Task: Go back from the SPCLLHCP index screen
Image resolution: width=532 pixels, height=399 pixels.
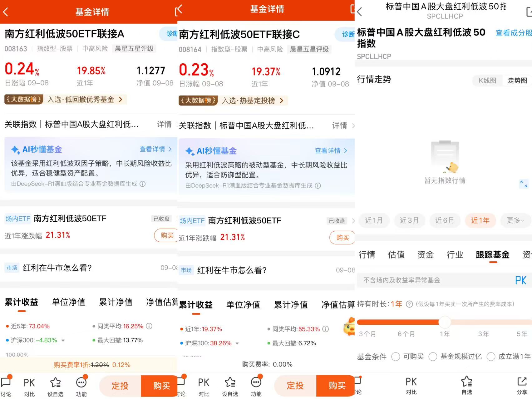Action: click(x=360, y=12)
